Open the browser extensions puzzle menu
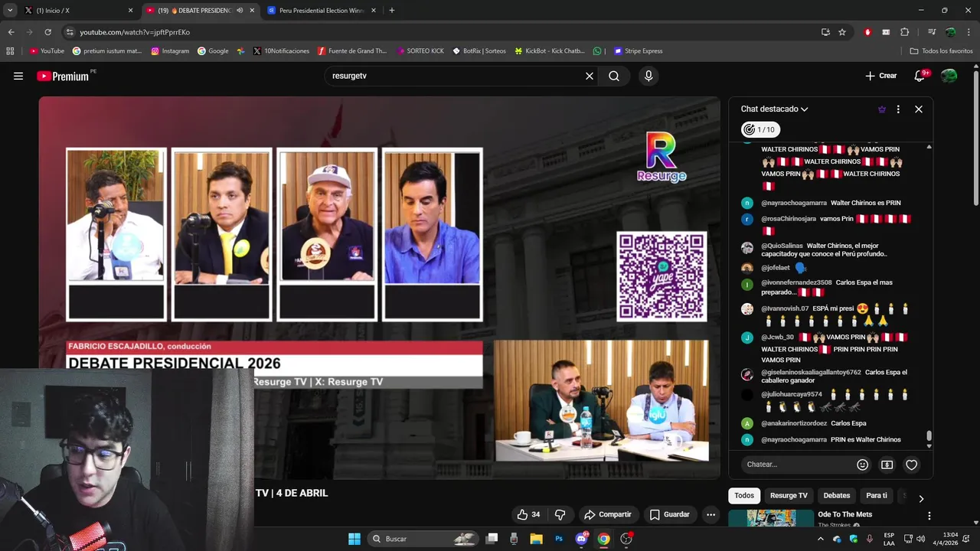The height and width of the screenshot is (551, 980). 905,32
